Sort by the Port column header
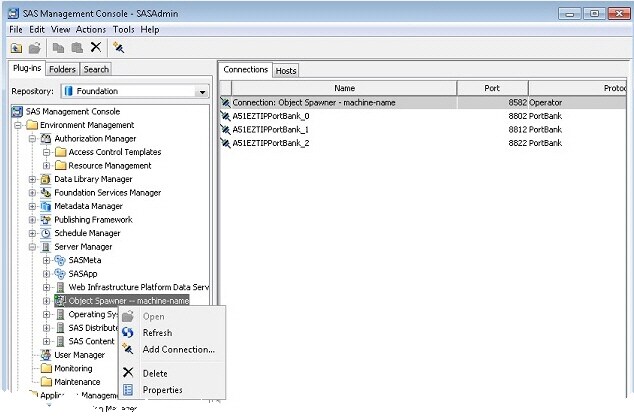634x419 pixels. click(x=492, y=88)
